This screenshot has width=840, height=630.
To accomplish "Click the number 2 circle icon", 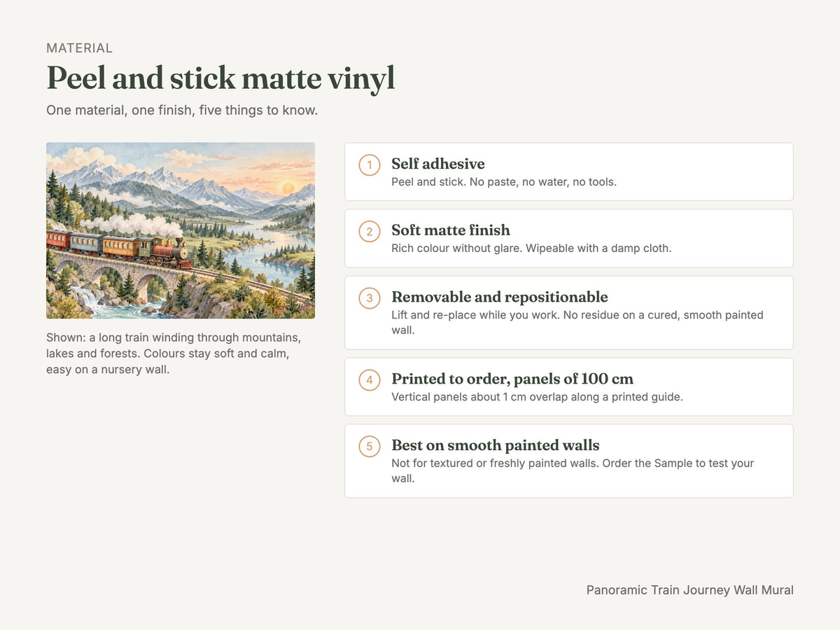I will [370, 232].
